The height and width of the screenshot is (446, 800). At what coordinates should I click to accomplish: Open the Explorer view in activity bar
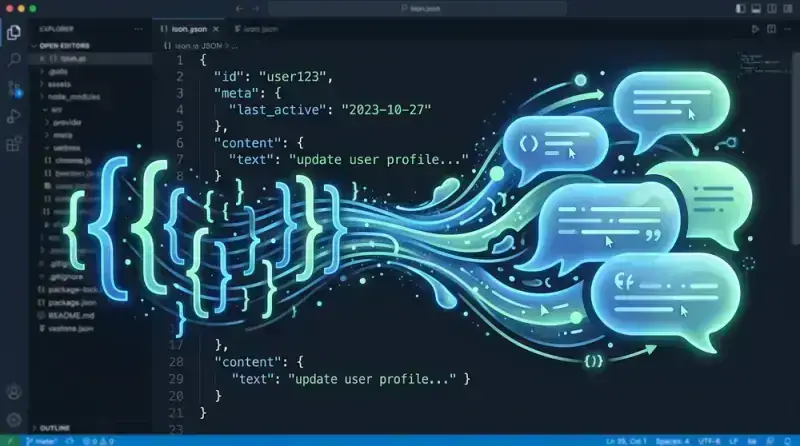[x=14, y=32]
